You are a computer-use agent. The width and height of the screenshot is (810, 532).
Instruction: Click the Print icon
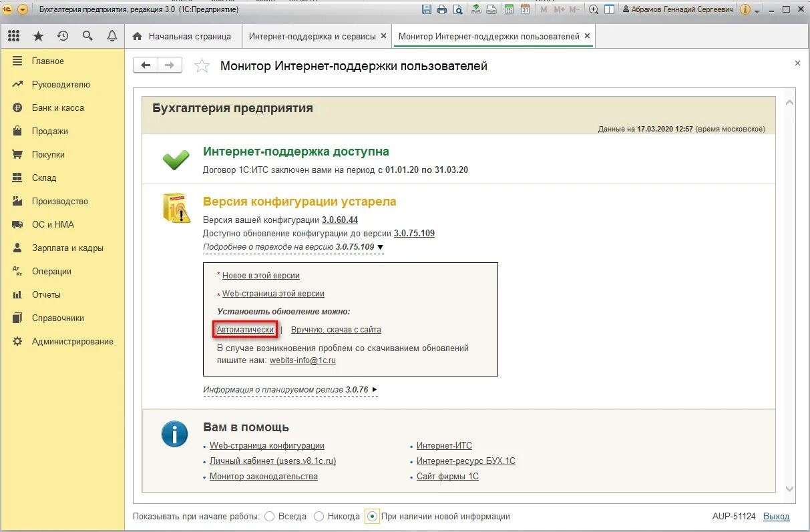point(442,9)
